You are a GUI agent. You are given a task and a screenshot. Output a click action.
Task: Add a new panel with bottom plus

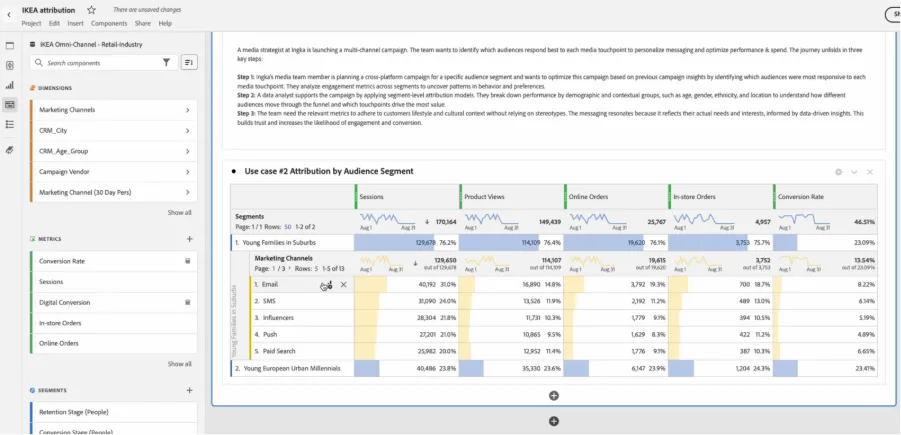(554, 421)
